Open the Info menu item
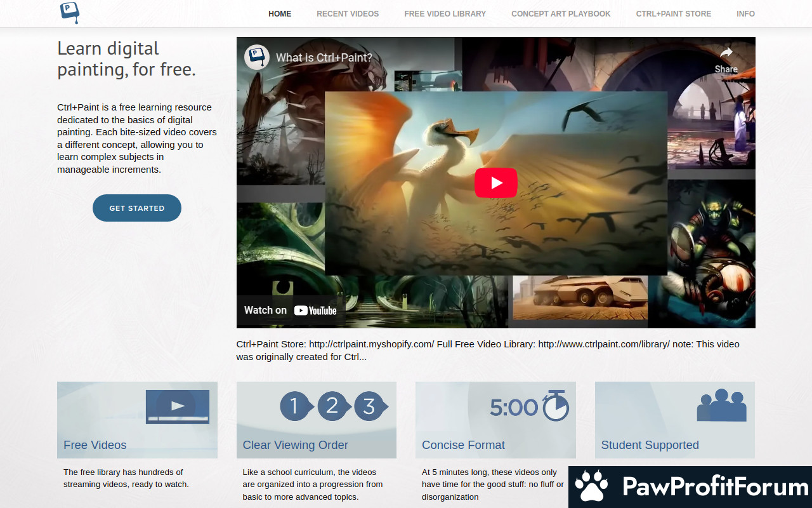This screenshot has height=508, width=812. click(745, 13)
